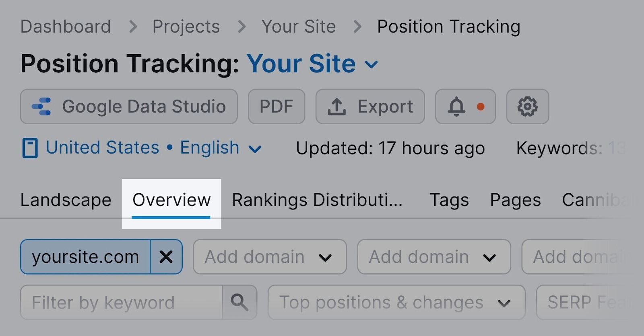Click the Export upload icon
This screenshot has height=336, width=644.
pos(337,107)
